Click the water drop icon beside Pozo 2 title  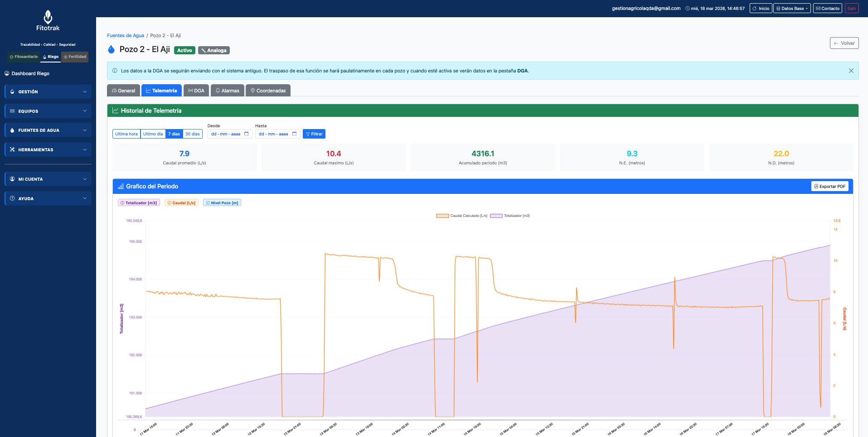coord(111,49)
